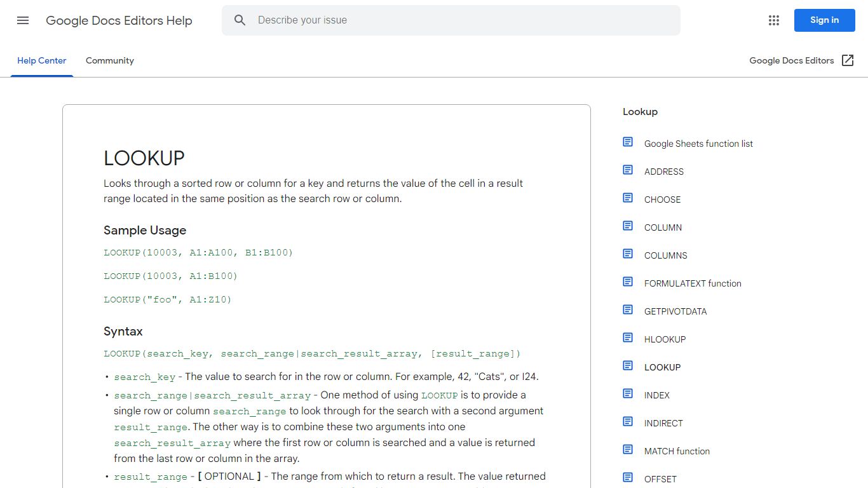Switch to the Community tab
The height and width of the screenshot is (488, 868).
coord(110,61)
